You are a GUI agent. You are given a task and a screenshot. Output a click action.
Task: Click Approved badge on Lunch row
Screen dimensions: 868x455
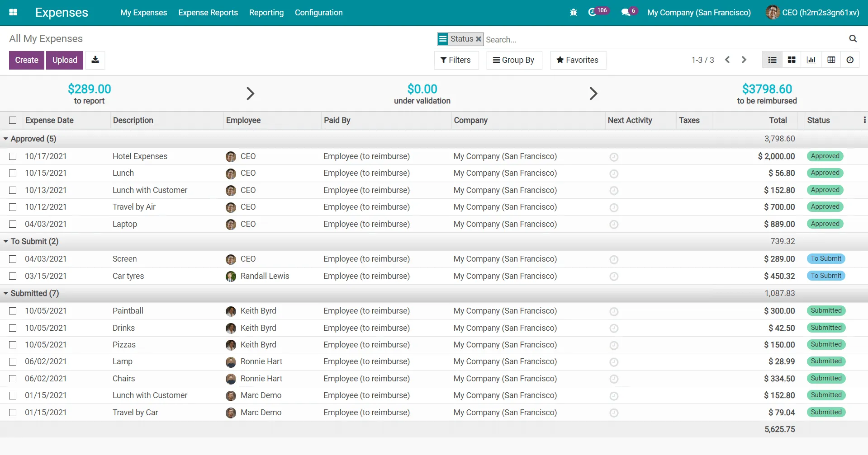(825, 173)
